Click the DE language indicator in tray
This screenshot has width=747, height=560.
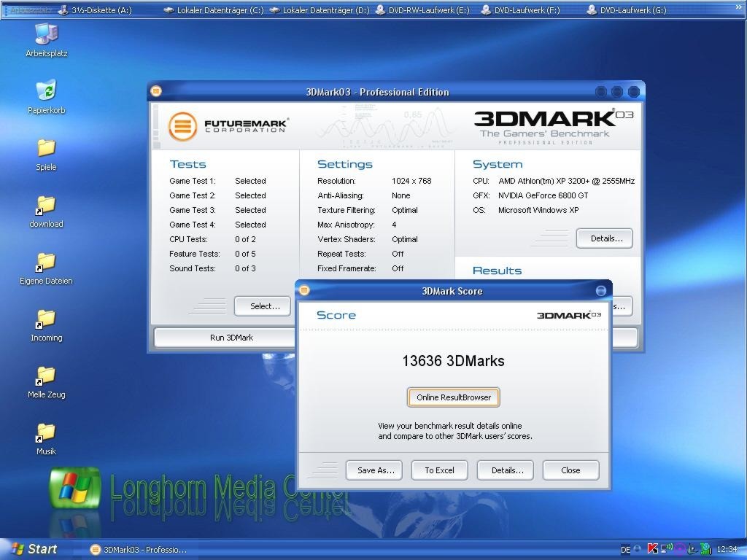click(625, 550)
